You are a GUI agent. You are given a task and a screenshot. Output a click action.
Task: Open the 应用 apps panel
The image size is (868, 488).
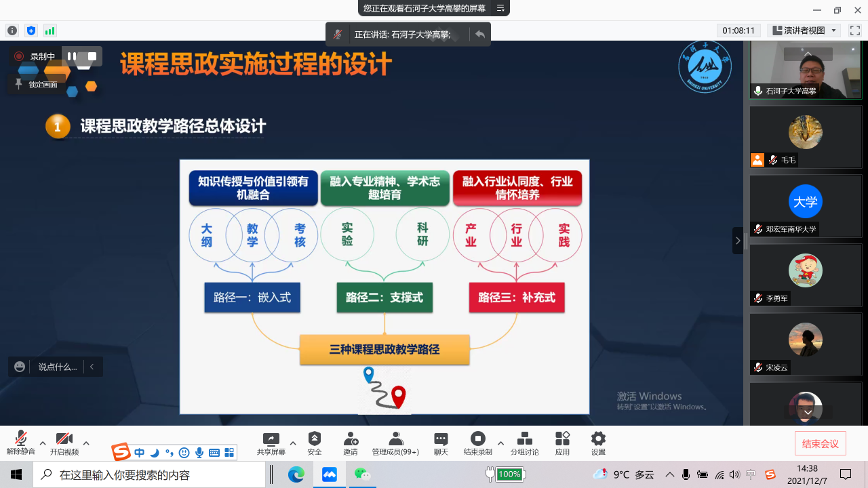coord(562,443)
